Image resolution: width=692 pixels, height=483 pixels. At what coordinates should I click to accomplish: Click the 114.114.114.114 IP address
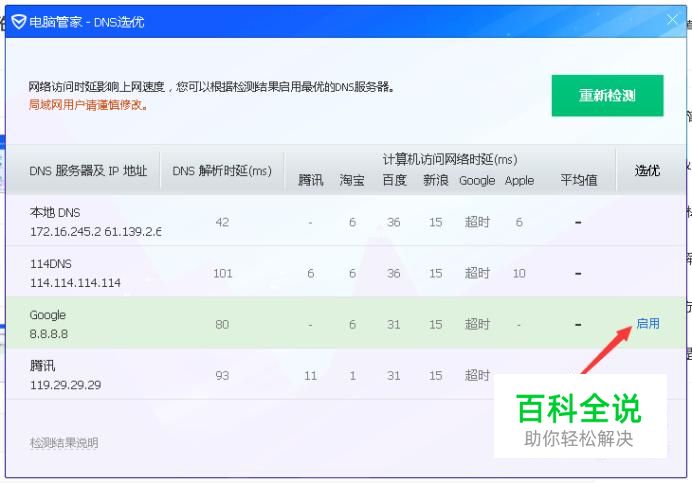point(75,283)
